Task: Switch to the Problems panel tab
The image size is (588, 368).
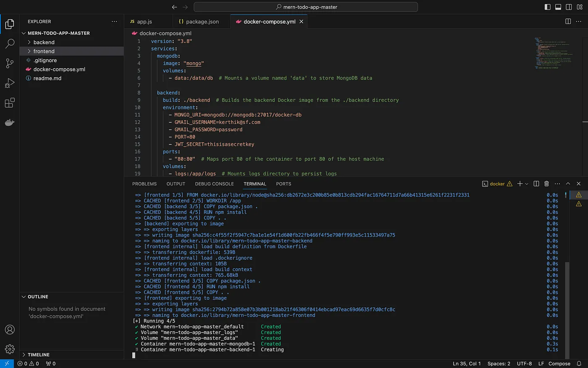Action: tap(144, 184)
